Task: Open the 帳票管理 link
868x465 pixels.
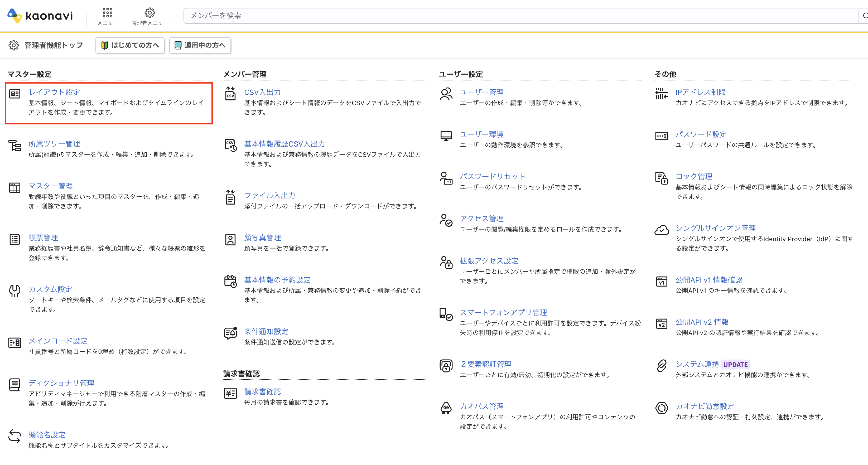Action: click(43, 238)
